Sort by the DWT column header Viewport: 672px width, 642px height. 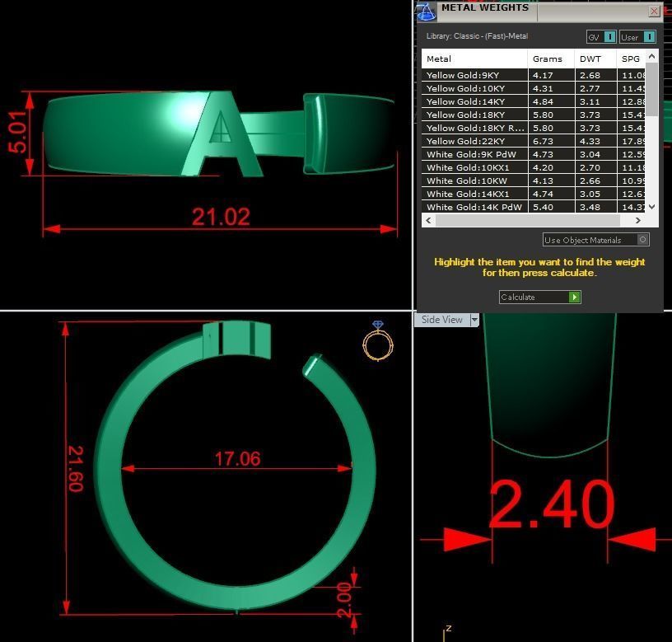click(595, 59)
